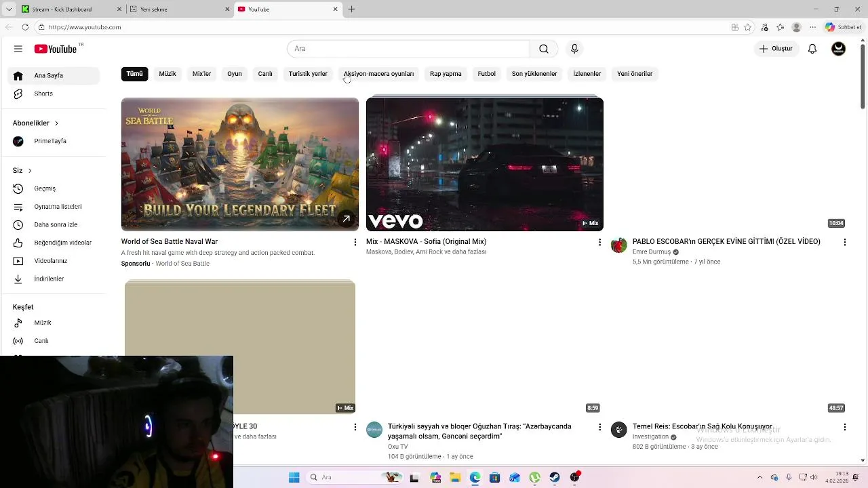Open uTorrent from the taskbar
Viewport: 868px width, 488px height.
pyautogui.click(x=535, y=477)
